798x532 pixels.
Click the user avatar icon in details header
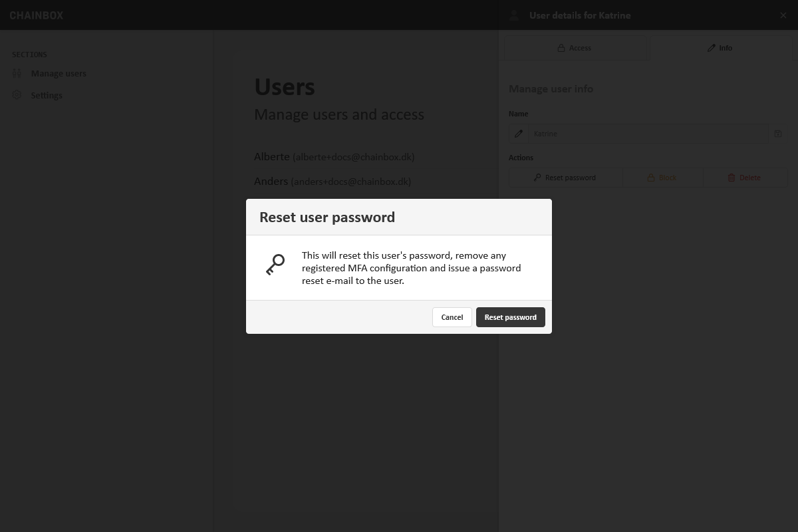coord(514,15)
